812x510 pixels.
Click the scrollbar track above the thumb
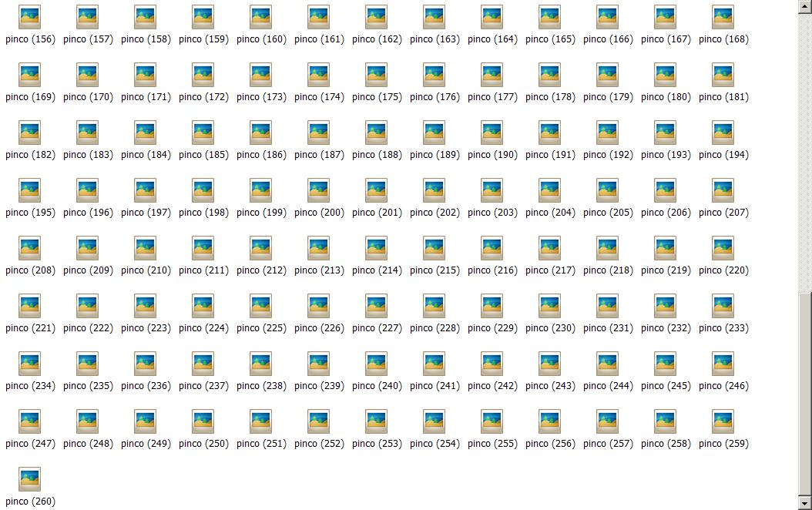805,154
